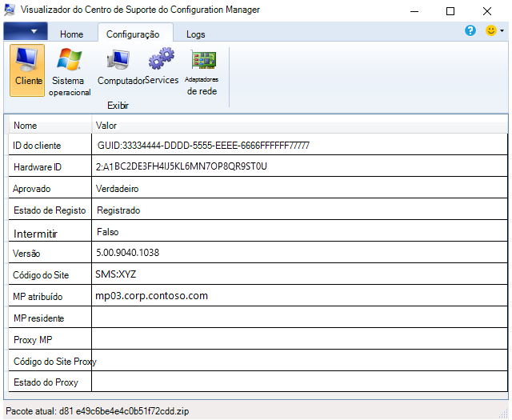The height and width of the screenshot is (420, 512).
Task: Open the Services gears view
Action: 162,66
